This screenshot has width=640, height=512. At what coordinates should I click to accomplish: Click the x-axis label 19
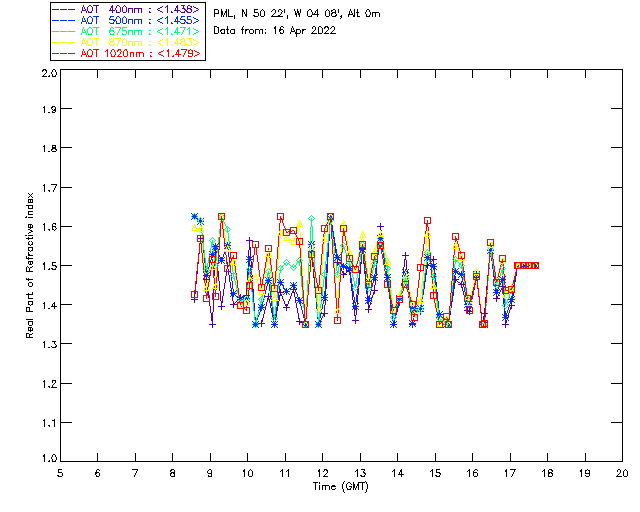(585, 473)
